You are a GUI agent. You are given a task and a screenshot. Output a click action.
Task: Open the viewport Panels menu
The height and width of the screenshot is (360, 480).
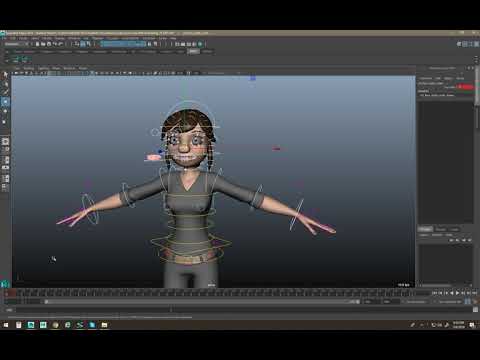(83, 68)
